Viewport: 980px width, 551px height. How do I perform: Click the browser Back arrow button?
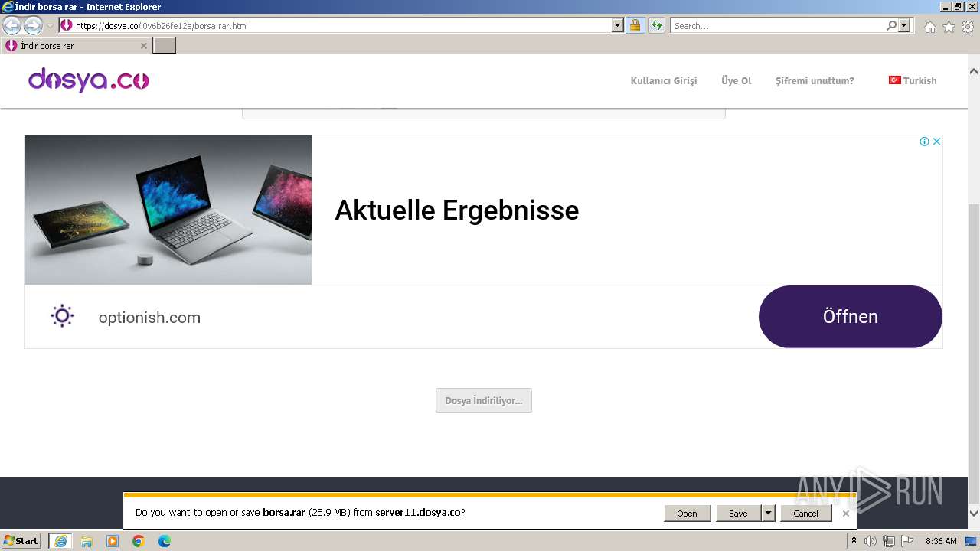(12, 25)
